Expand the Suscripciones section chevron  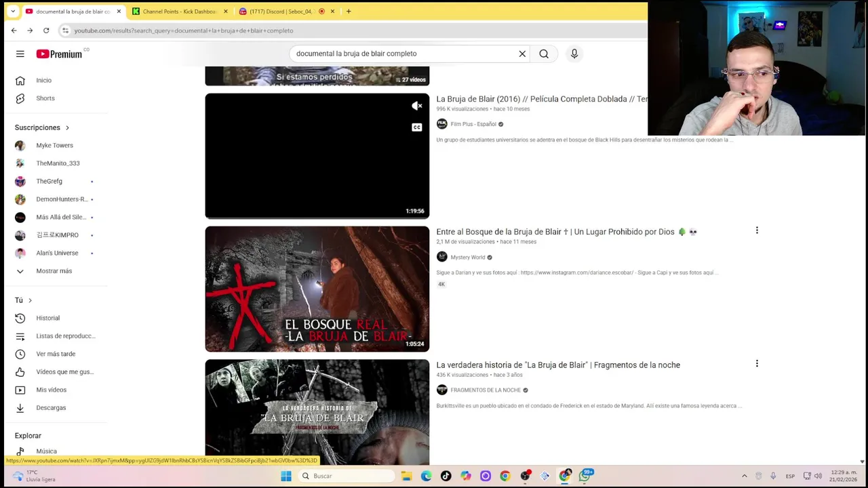67,127
